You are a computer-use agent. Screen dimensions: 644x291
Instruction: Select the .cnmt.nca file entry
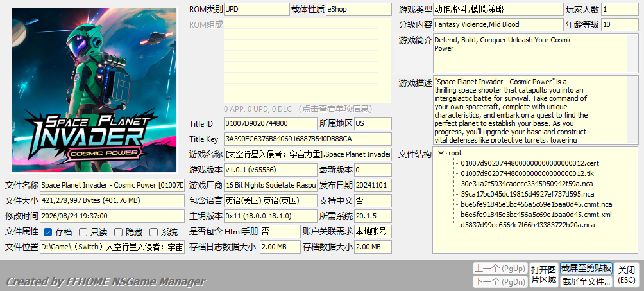click(536, 204)
